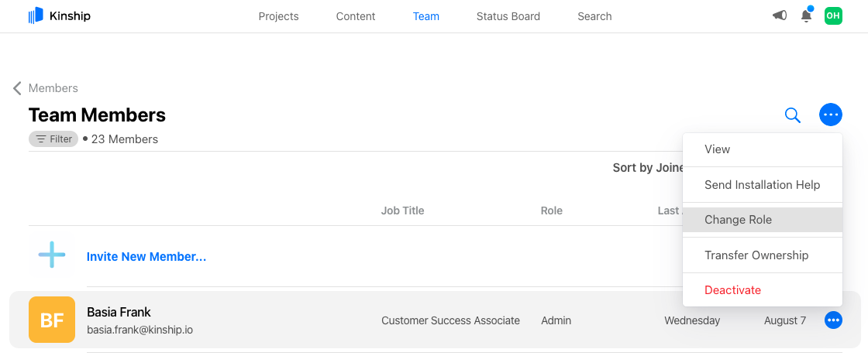This screenshot has height=356, width=868.
Task: Open the OH user avatar menu
Action: pos(833,15)
